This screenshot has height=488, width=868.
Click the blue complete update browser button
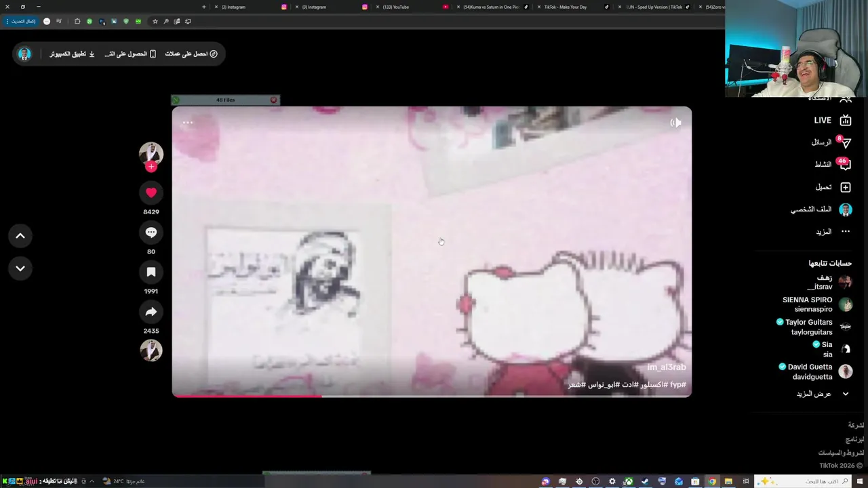tap(20, 21)
